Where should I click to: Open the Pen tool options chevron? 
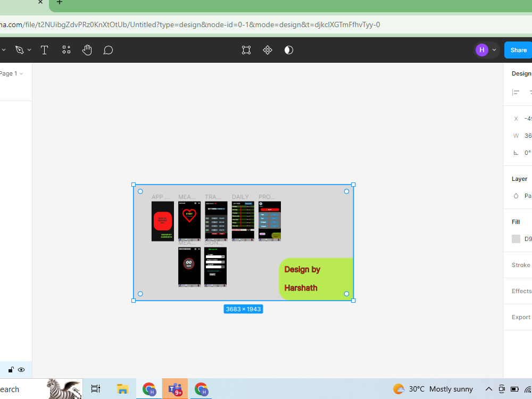pyautogui.click(x=29, y=50)
